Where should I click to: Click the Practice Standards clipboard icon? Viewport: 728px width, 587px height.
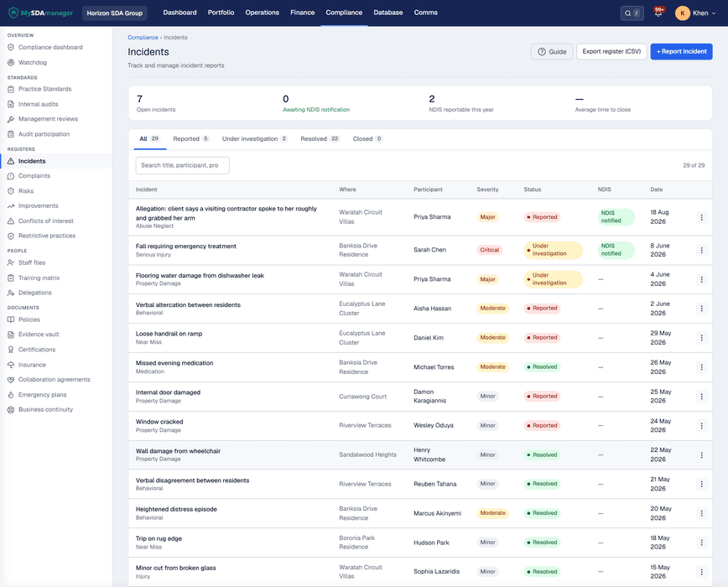point(11,89)
